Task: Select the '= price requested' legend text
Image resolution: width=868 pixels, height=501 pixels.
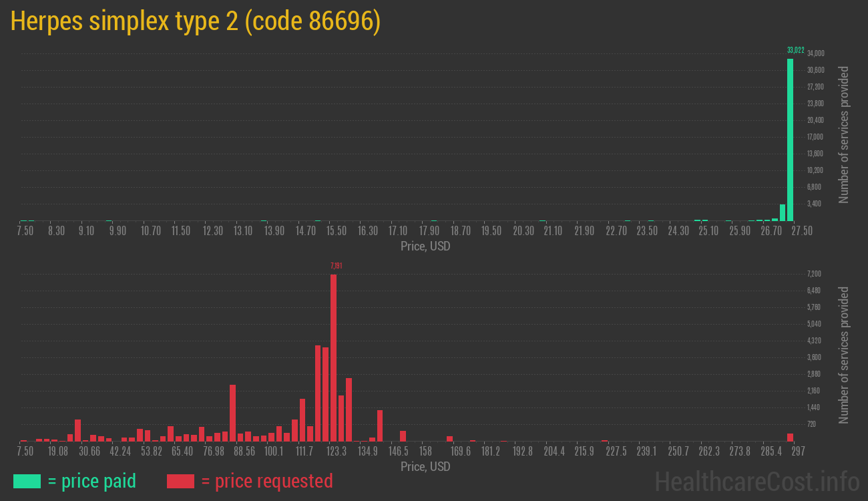Action: pos(266,481)
